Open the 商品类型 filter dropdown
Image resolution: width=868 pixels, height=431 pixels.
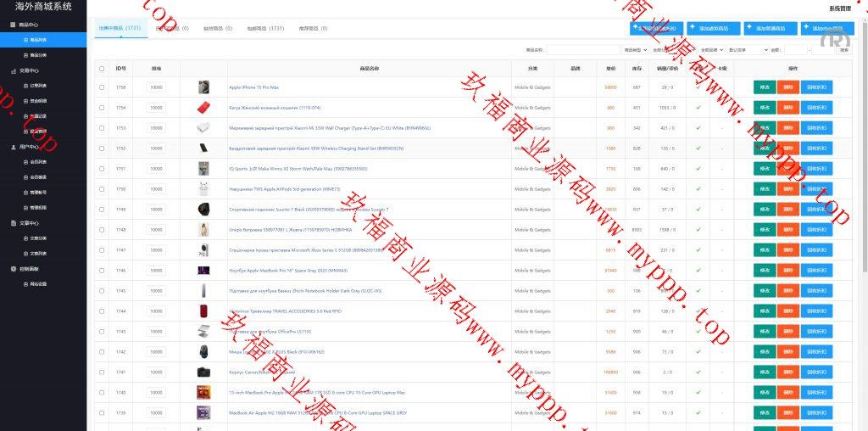(x=635, y=50)
